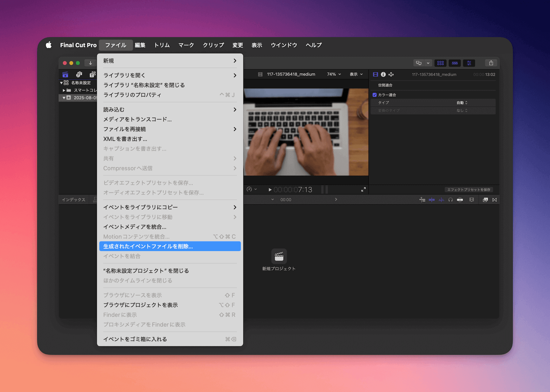Select the 名称未設定 library row

pos(78,83)
